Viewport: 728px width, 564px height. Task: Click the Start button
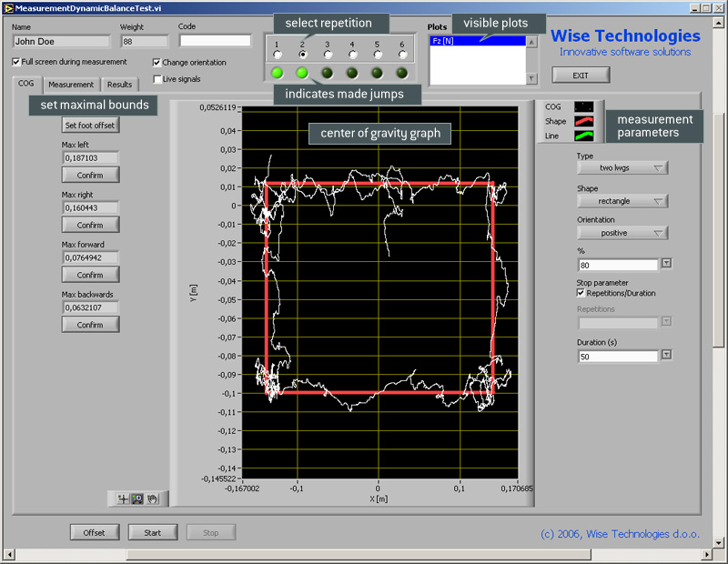153,533
